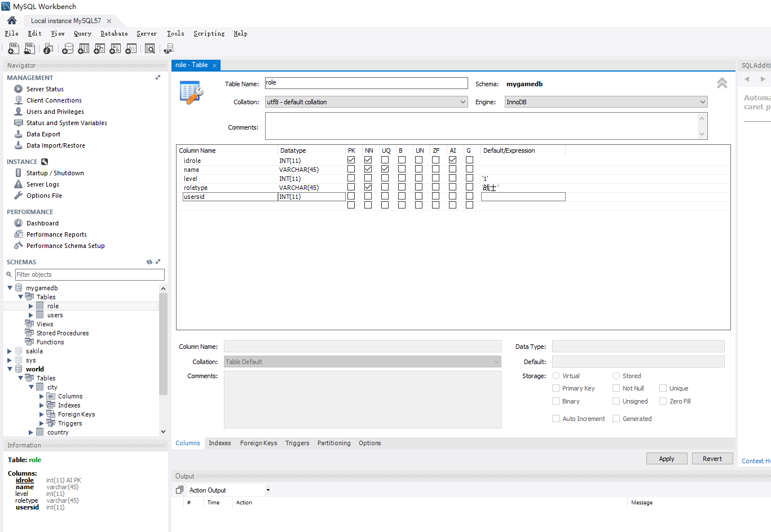Click the Table Name input field
The width and height of the screenshot is (771, 532).
[366, 83]
